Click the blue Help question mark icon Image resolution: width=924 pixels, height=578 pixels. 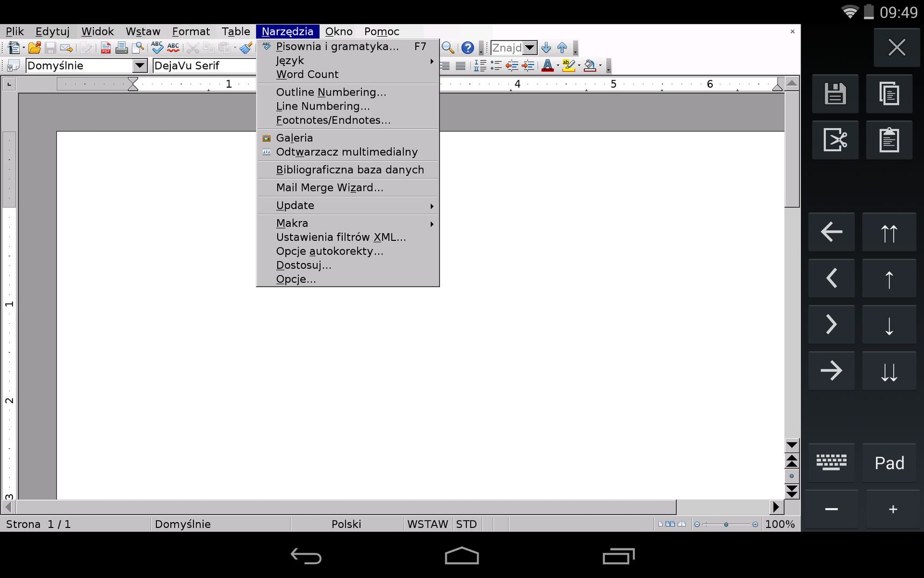pos(468,48)
